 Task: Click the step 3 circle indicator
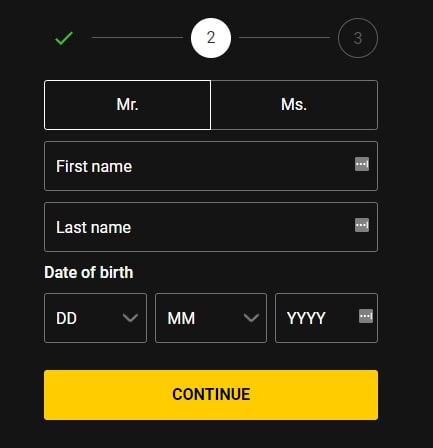(358, 38)
